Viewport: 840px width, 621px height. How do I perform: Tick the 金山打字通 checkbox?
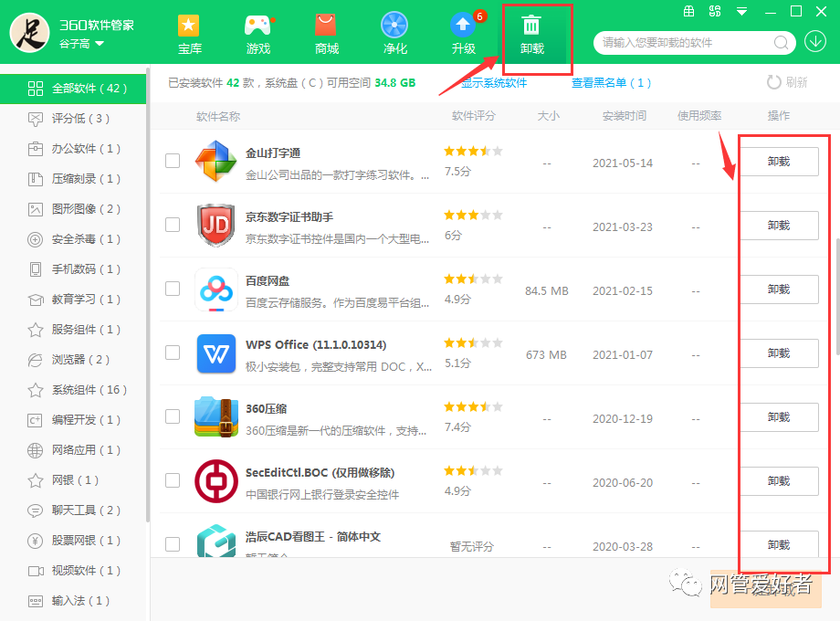point(173,161)
